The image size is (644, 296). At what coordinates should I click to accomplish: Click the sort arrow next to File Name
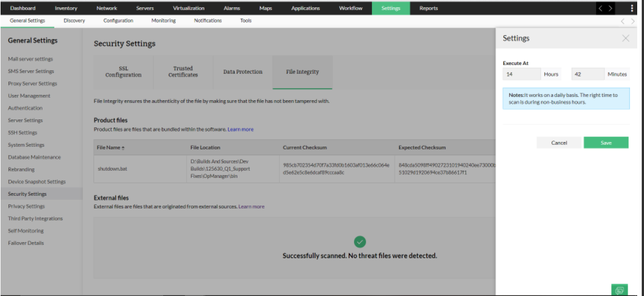click(x=123, y=148)
